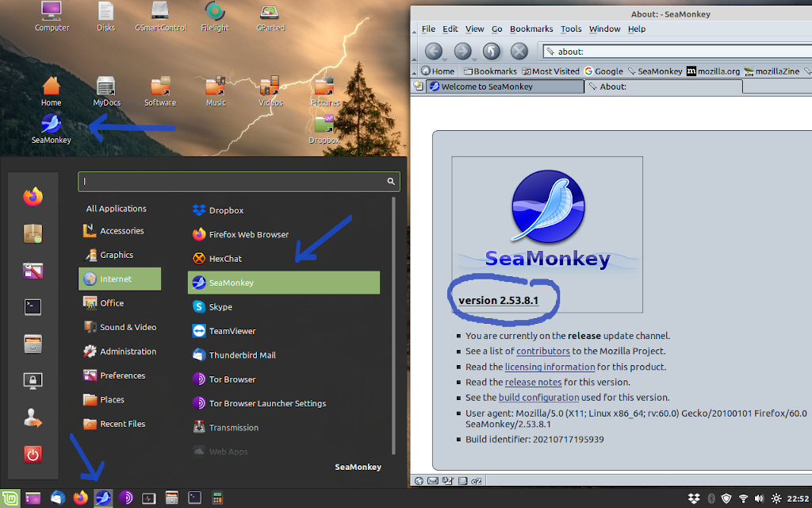Click the contributors link
Image resolution: width=812 pixels, height=508 pixels.
pos(542,351)
